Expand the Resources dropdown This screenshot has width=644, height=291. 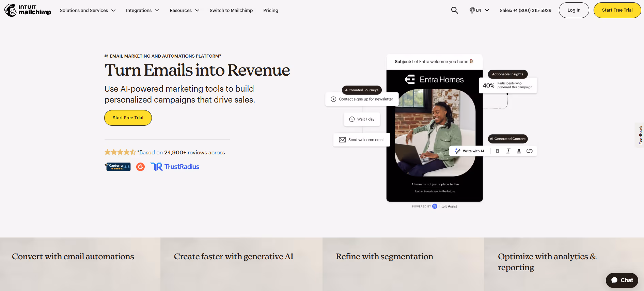[x=184, y=10]
